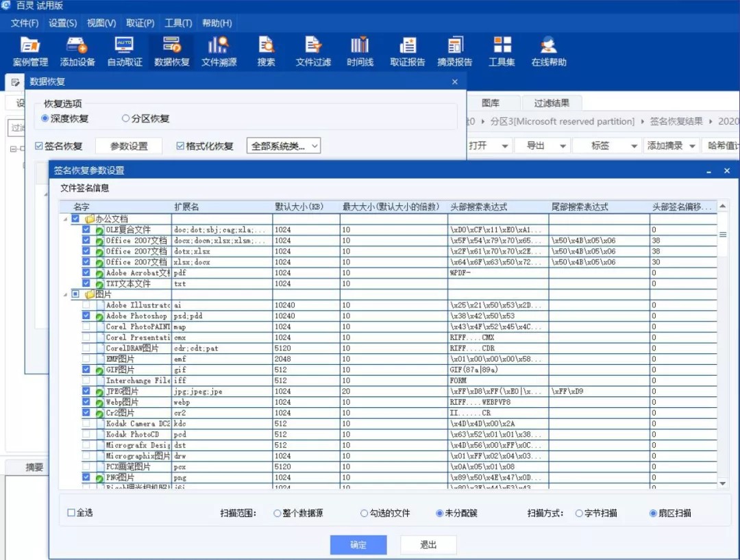Check the 全选 select all checkbox
The width and height of the screenshot is (740, 560).
pos(71,512)
